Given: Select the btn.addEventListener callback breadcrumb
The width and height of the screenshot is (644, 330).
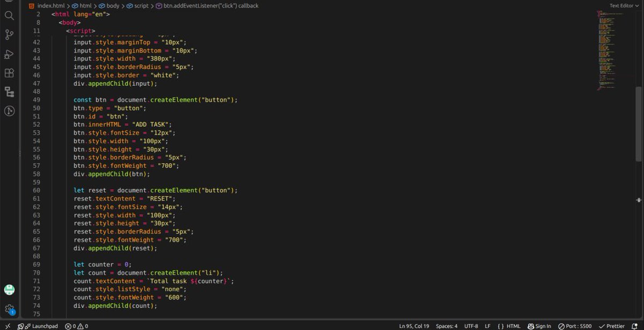Looking at the screenshot, I should (x=207, y=5).
